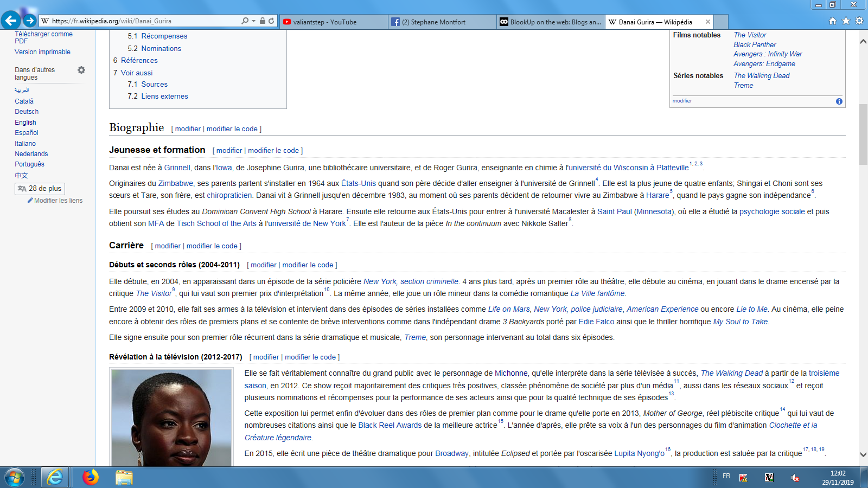Click 'modifier le code' next to Carrière
868x488 pixels.
tap(212, 246)
